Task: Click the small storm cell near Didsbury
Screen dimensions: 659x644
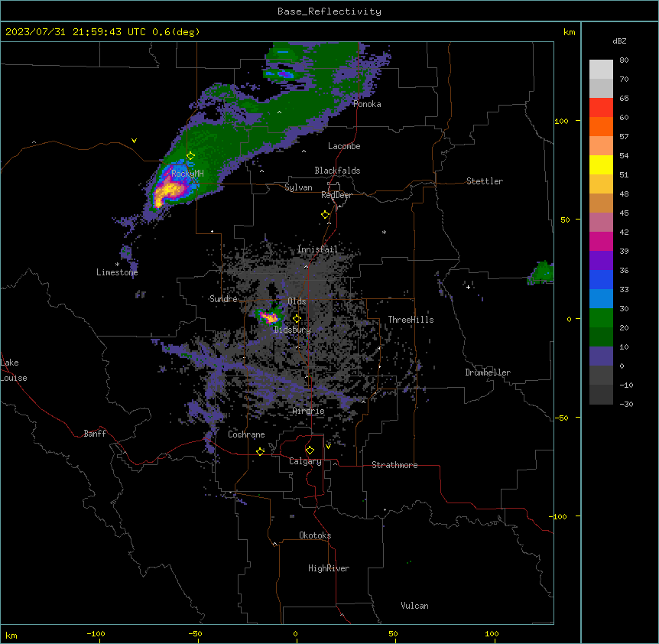Action: pos(268,316)
